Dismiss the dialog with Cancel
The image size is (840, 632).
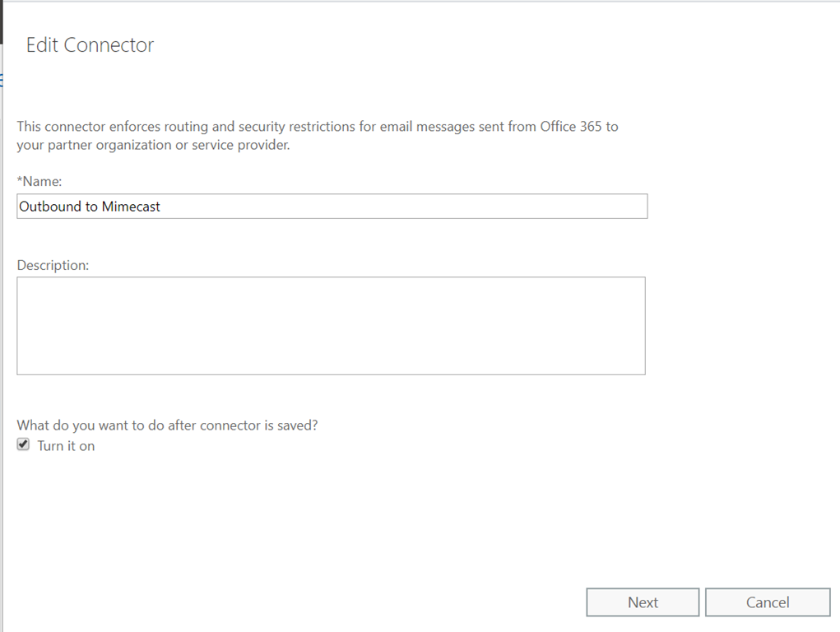(x=768, y=602)
